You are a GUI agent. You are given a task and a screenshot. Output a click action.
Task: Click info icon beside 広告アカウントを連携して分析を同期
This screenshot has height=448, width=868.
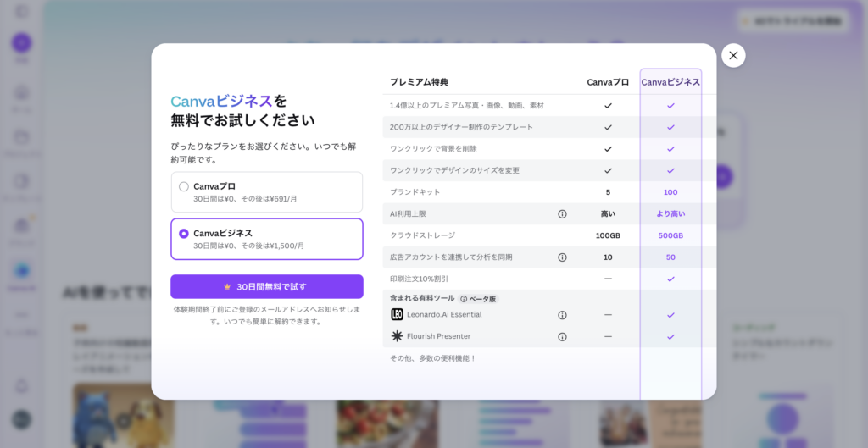(562, 257)
